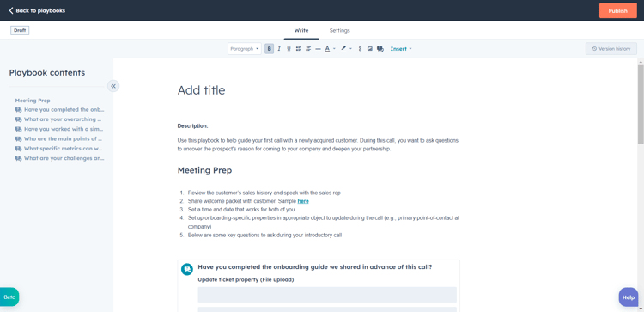Click the add question icon in toolbar
644x312 pixels.
tap(380, 48)
